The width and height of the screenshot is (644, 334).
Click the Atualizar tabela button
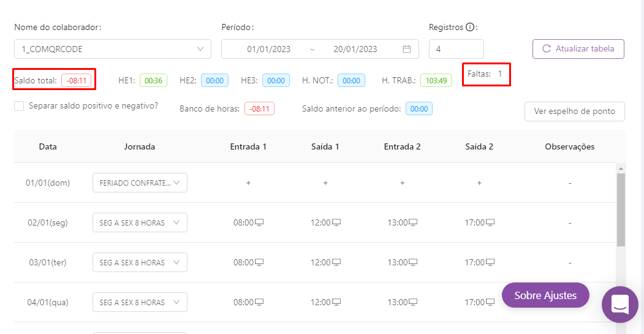(578, 49)
